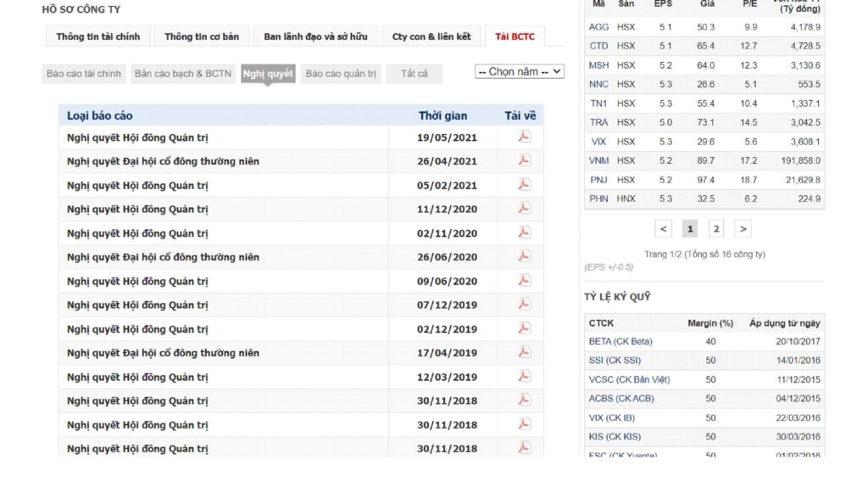
Task: Download PDF for resolution dated 02/11/2020
Action: pyautogui.click(x=524, y=232)
